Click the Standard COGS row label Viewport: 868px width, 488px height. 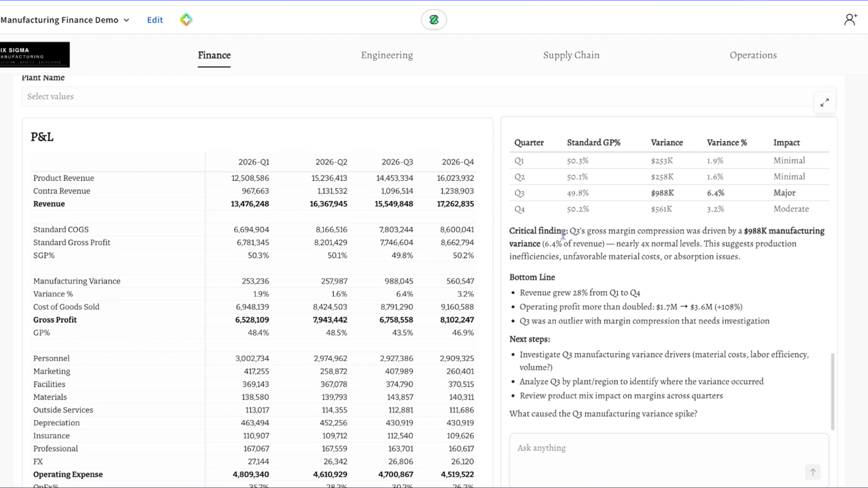click(61, 230)
